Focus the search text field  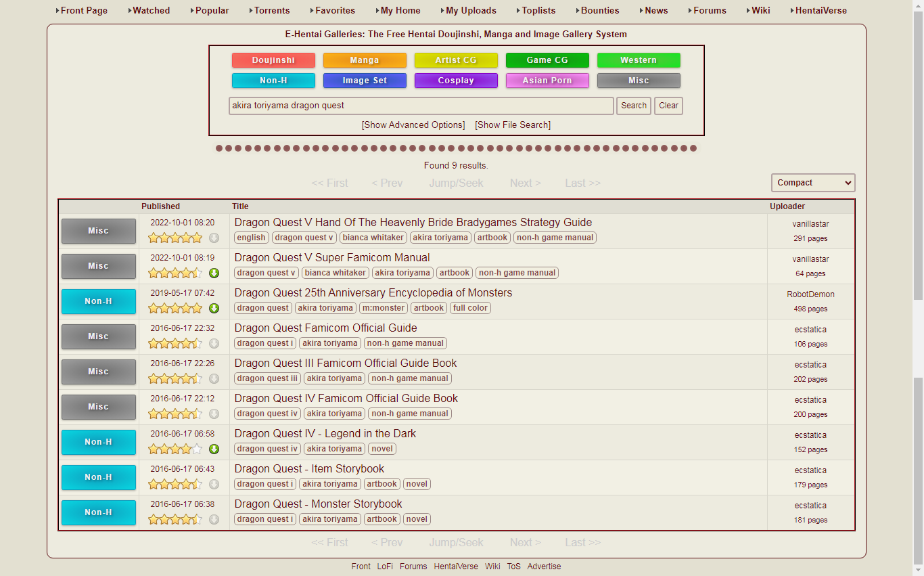pyautogui.click(x=421, y=106)
